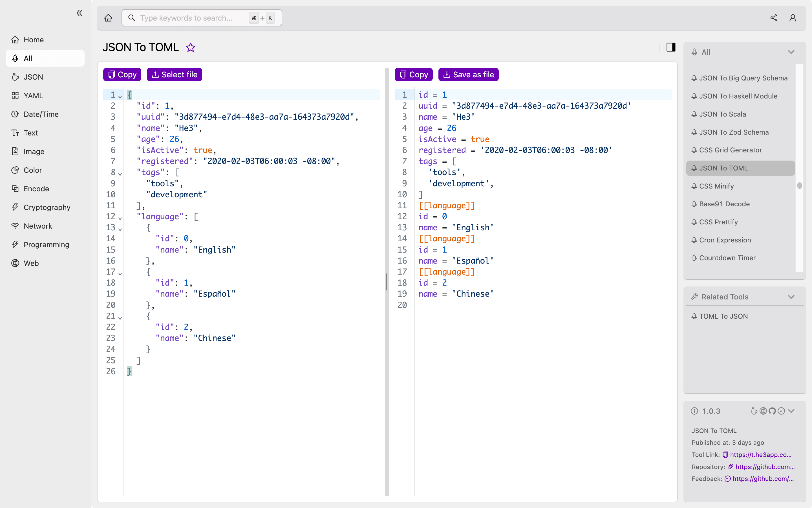Screen dimensions: 812x508
Task: Click '[[language]]' on TOML line 11
Action: (447, 206)
